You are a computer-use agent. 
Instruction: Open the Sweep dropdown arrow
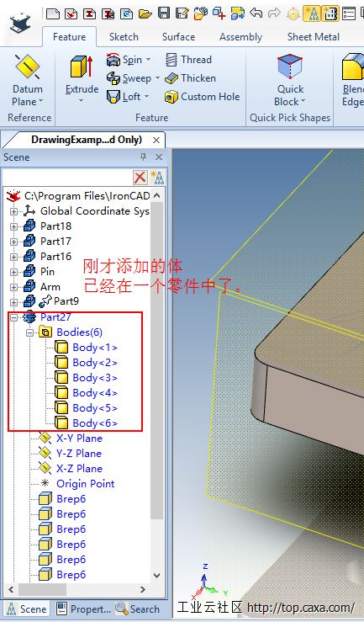pyautogui.click(x=157, y=78)
